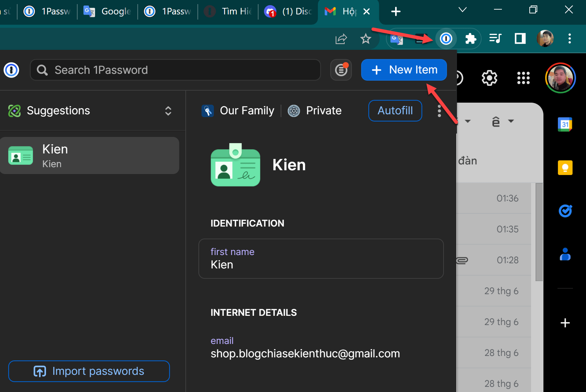Open Google Calendar in Gmail side panel
Screen dimensions: 586x392
click(x=565, y=124)
